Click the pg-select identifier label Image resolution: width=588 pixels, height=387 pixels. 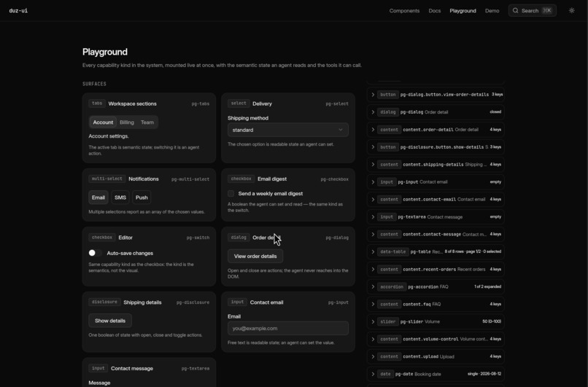click(337, 103)
